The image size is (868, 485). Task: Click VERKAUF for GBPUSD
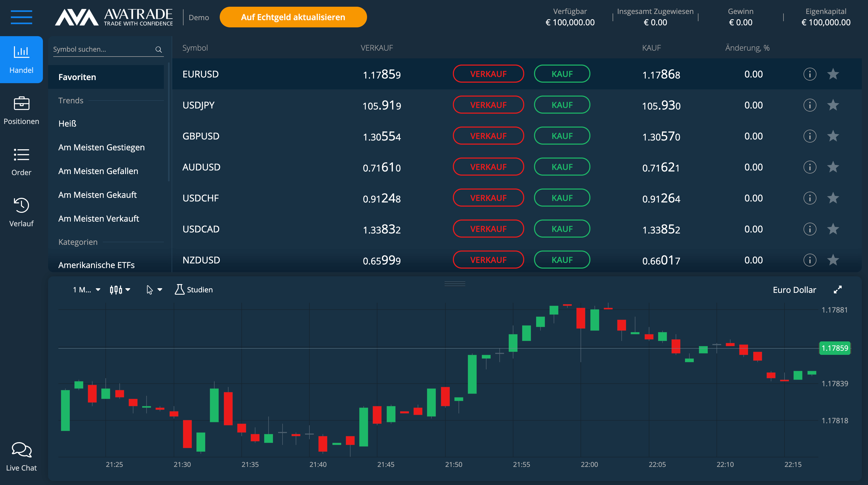click(x=488, y=136)
